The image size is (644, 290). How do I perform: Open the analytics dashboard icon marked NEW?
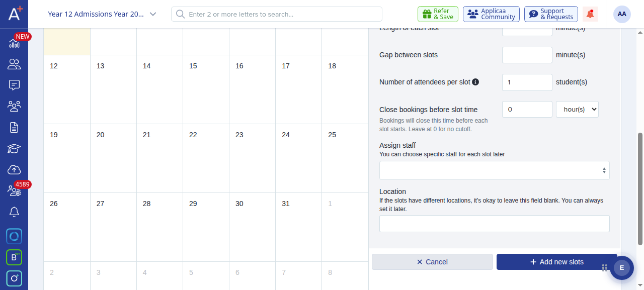pos(14,43)
